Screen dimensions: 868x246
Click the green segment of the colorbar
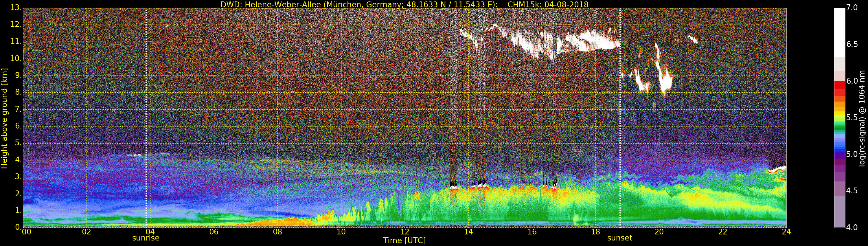point(839,128)
